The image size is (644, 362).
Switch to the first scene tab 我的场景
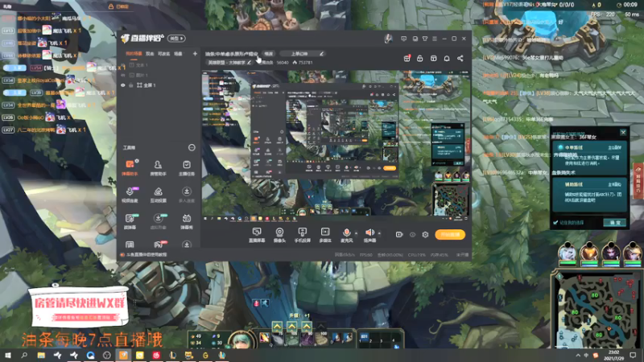tap(134, 54)
